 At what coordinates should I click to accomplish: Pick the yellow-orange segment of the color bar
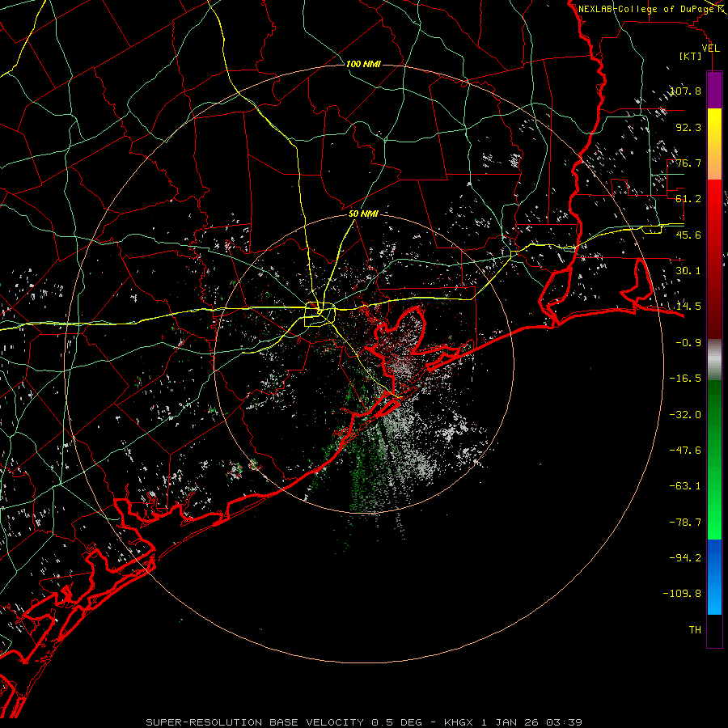[714, 144]
